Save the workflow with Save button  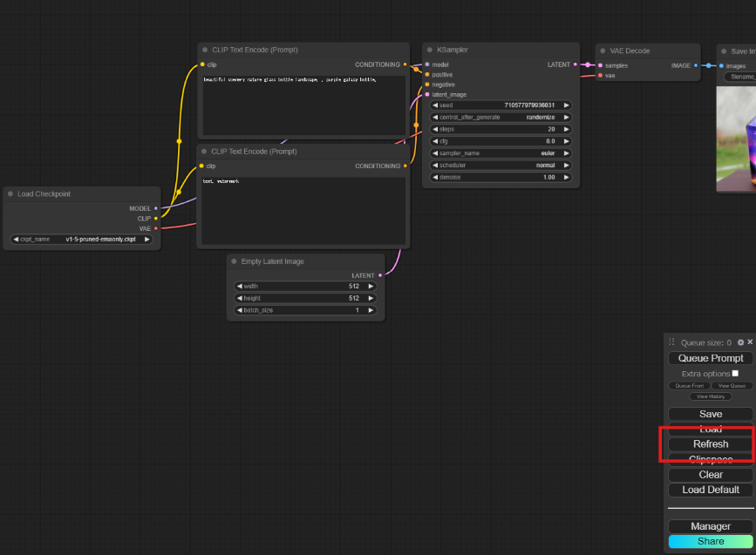point(711,414)
